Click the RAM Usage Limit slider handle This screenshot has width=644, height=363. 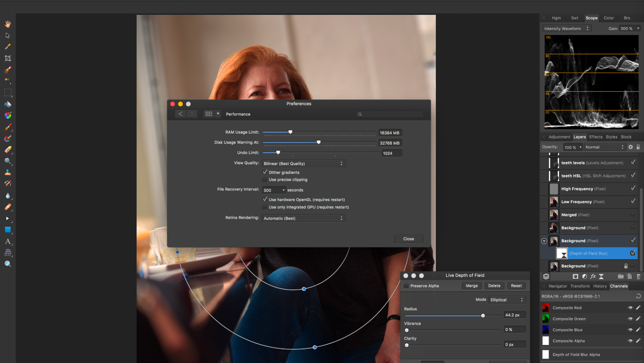(290, 132)
